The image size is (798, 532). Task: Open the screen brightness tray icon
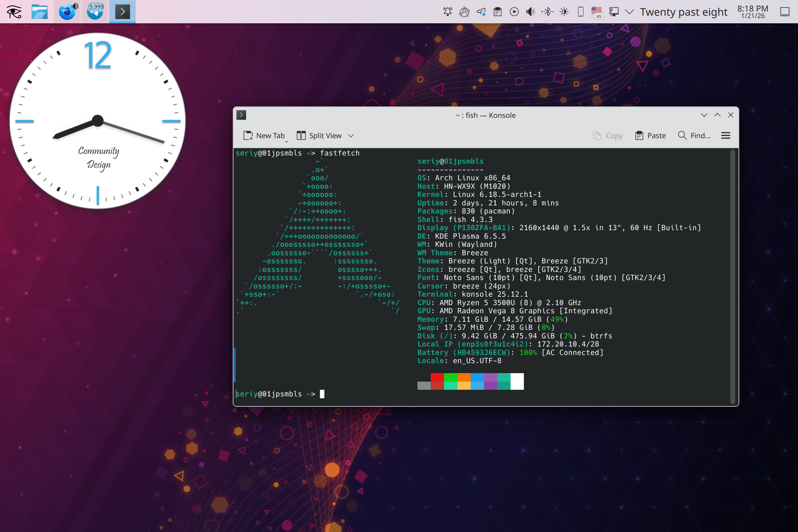[x=564, y=12]
